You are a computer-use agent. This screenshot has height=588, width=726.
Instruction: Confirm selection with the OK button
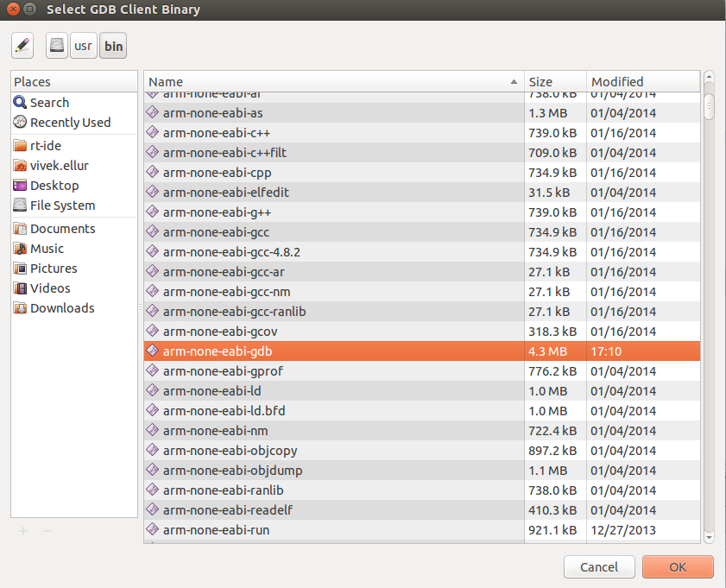(677, 566)
